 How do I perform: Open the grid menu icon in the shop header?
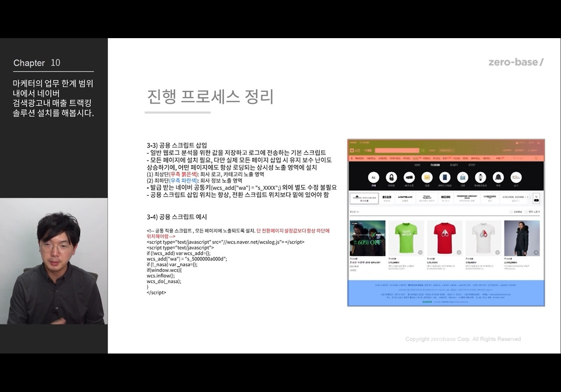pyautogui.click(x=538, y=143)
